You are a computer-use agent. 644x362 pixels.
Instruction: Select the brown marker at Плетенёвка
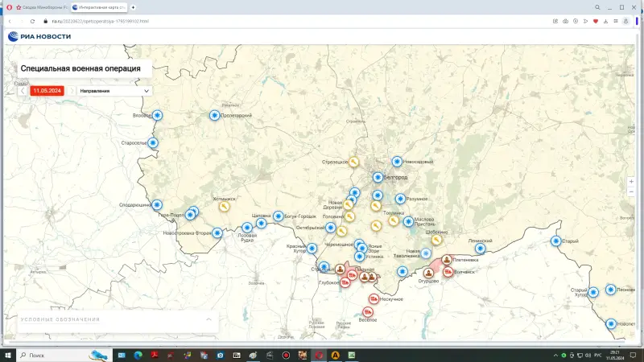coord(446,260)
